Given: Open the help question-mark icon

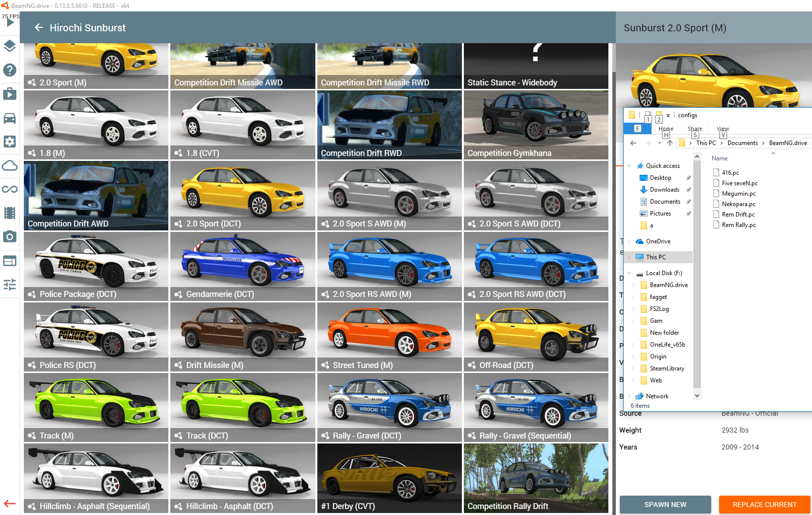Looking at the screenshot, I should 10,70.
